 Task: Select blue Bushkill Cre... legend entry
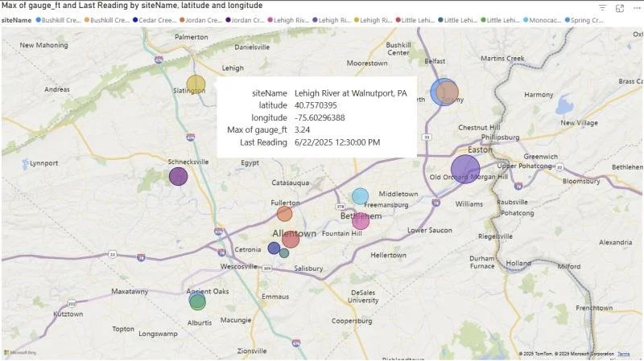point(58,19)
